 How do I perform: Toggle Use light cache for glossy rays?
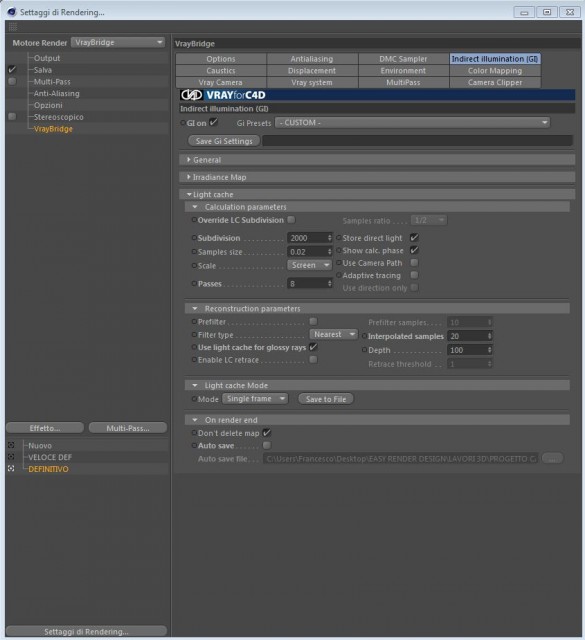click(x=313, y=347)
